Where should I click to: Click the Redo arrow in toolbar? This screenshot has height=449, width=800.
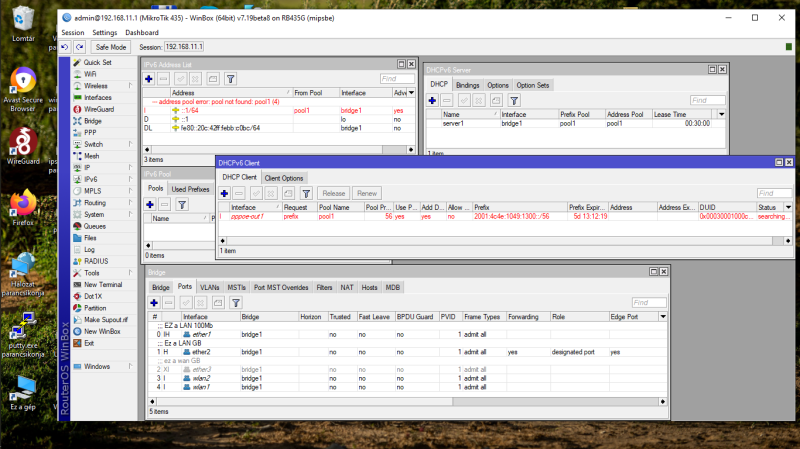point(80,47)
